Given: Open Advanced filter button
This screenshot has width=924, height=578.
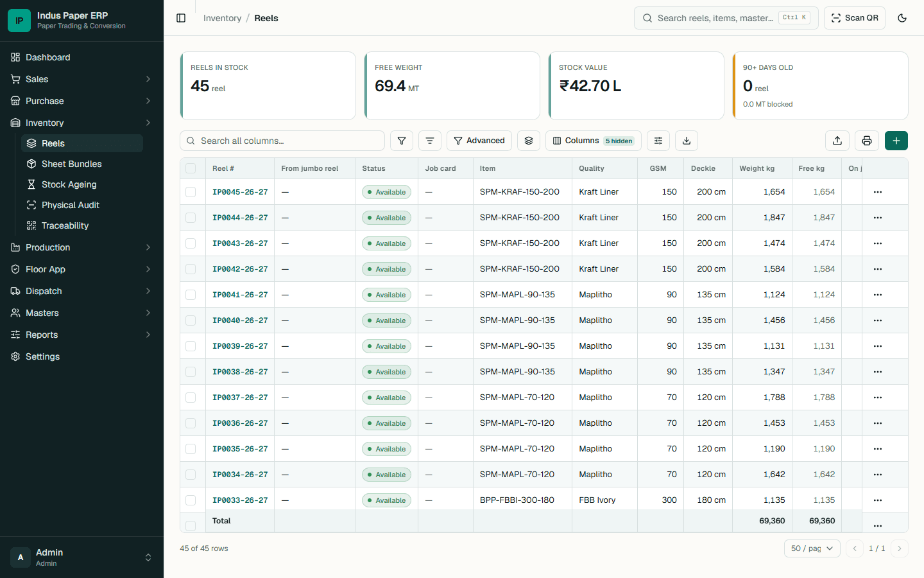Looking at the screenshot, I should tap(479, 141).
